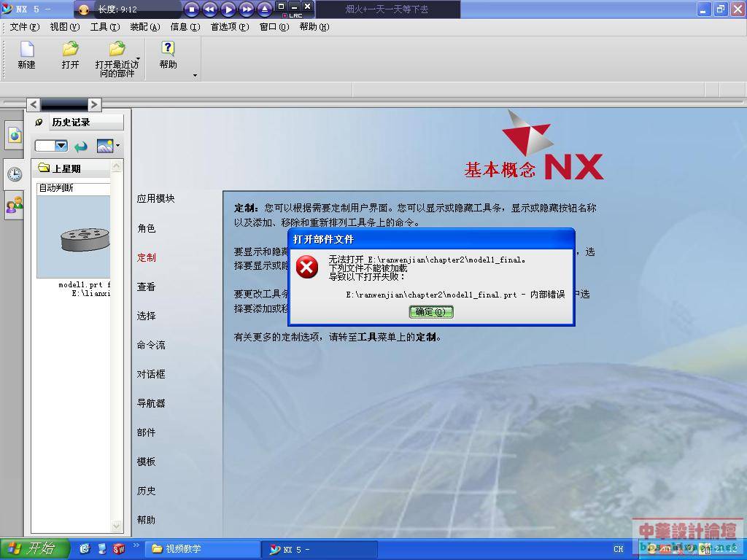This screenshot has width=747, height=560.
Task: Open the 打开最近访问的部件 recent parts icon
Action: 117,49
